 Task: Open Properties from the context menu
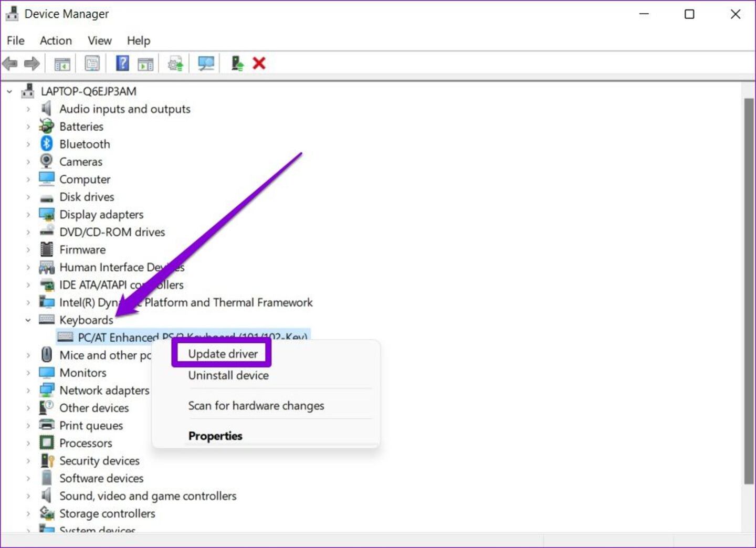point(215,436)
